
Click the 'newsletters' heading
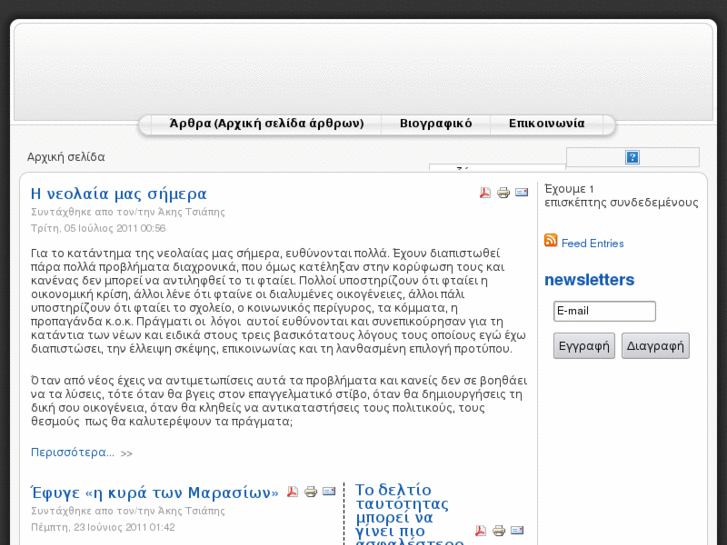(x=589, y=280)
